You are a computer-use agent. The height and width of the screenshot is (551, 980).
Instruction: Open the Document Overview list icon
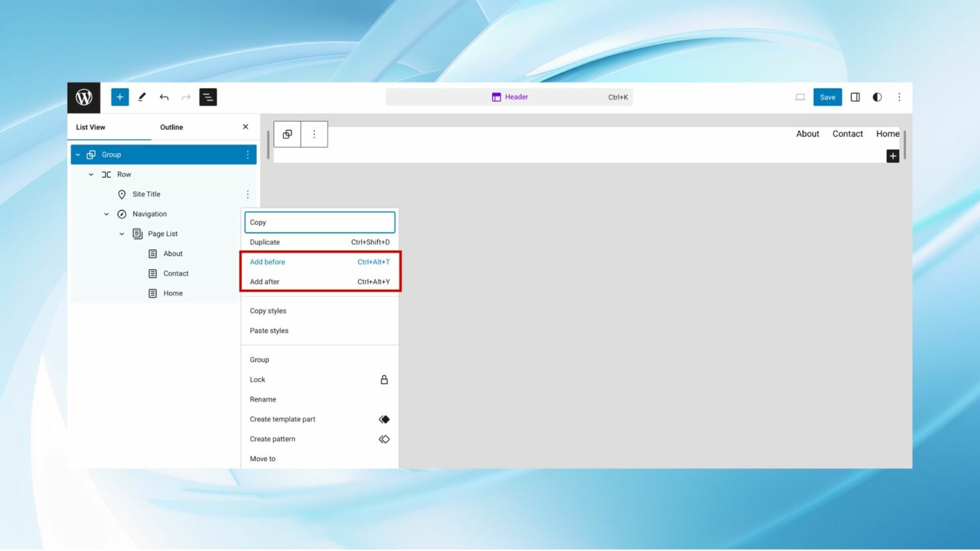click(208, 97)
